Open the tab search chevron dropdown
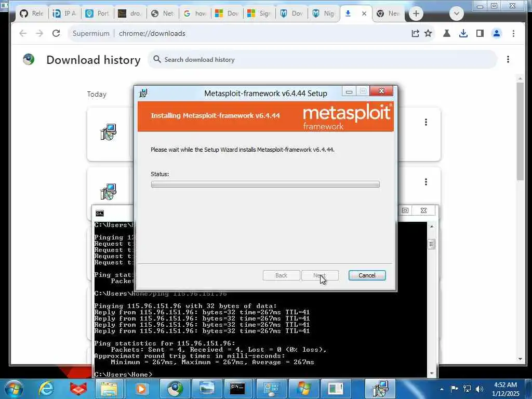The image size is (532, 399). coord(456,14)
